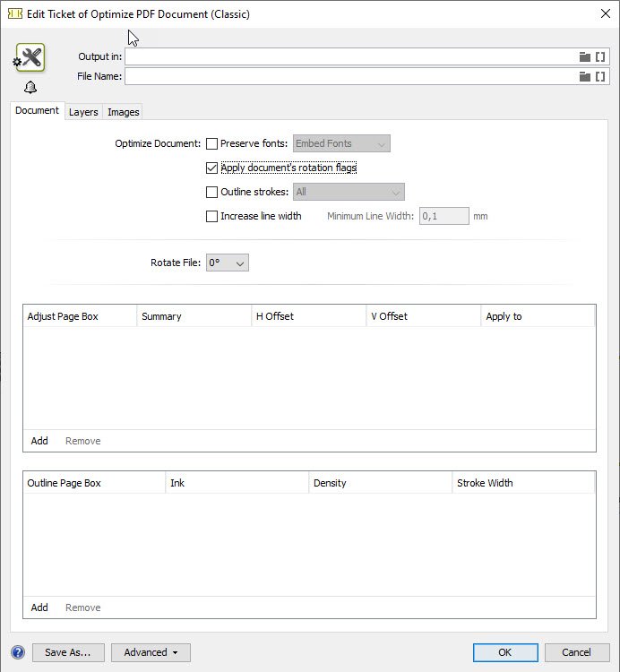Toggle Increase line width checkbox
620x672 pixels.
pos(211,216)
